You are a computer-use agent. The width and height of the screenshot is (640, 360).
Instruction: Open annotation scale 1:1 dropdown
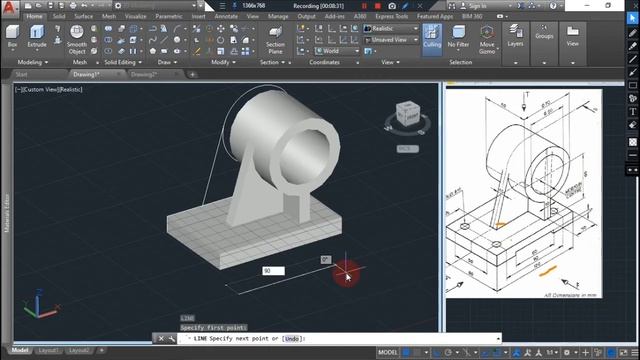coord(552,352)
